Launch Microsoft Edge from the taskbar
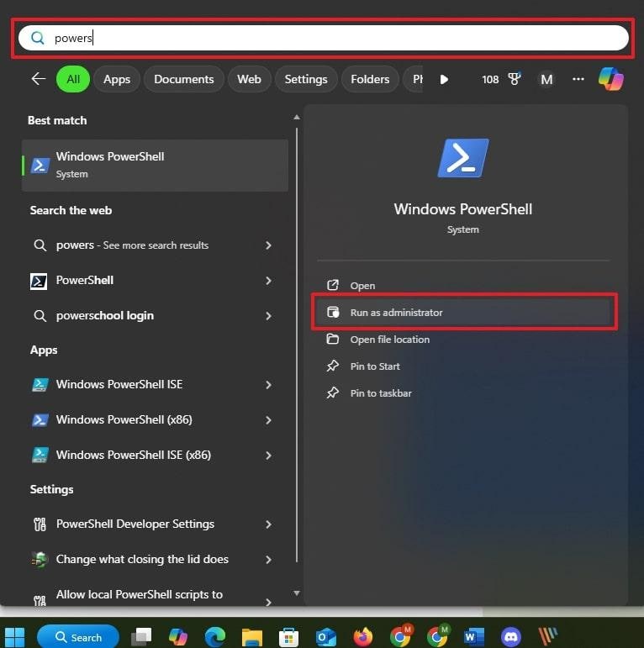 click(x=215, y=637)
